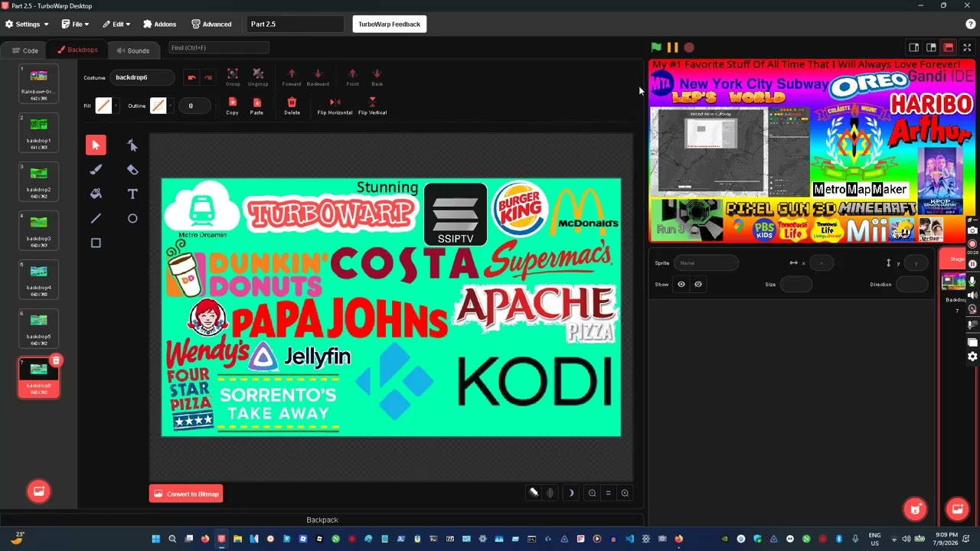Undo the last costume edit
The image size is (980, 551).
(191, 77)
